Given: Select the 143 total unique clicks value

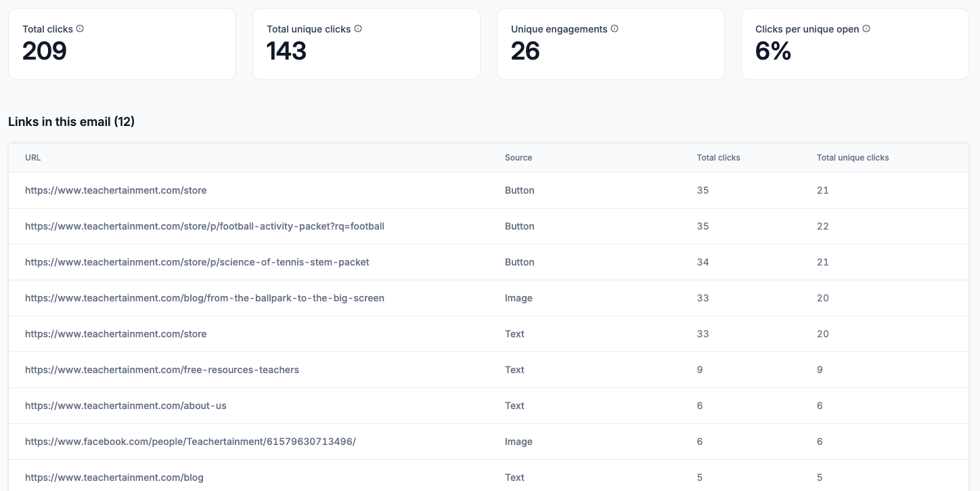Looking at the screenshot, I should [x=286, y=51].
